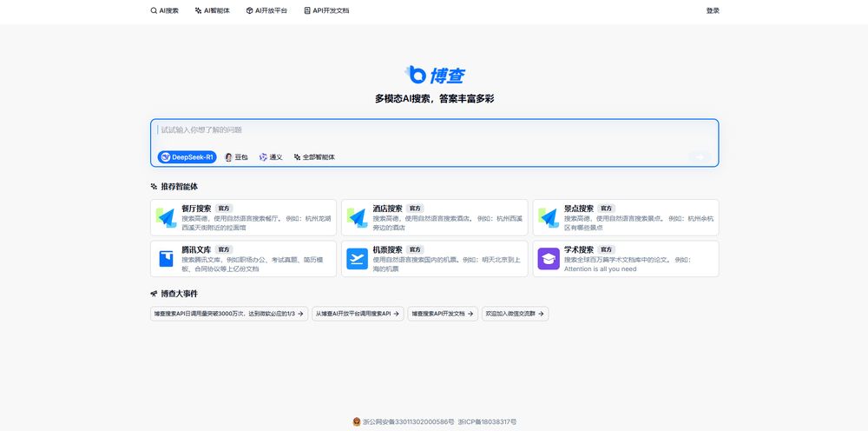Open the AI智能体 nav item
Viewport: 868px width, 431px height.
213,10
